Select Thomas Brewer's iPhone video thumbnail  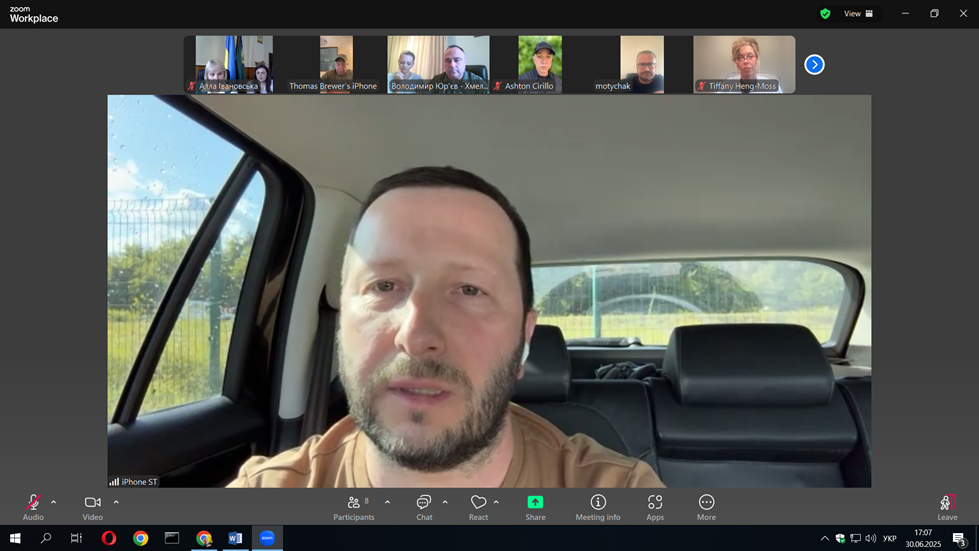(x=334, y=64)
